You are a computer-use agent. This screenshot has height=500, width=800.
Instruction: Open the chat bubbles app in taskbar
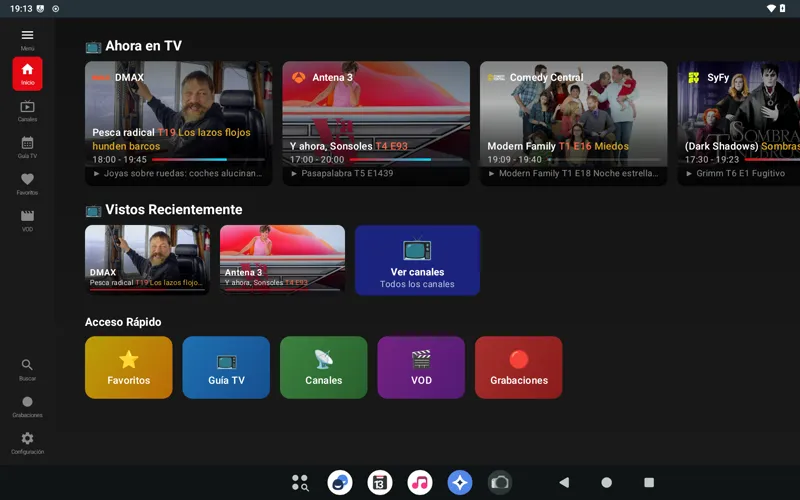[x=340, y=483]
